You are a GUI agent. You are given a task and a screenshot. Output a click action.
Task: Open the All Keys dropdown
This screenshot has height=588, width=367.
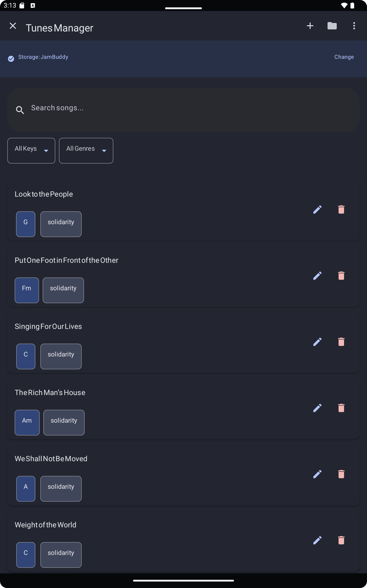point(31,150)
